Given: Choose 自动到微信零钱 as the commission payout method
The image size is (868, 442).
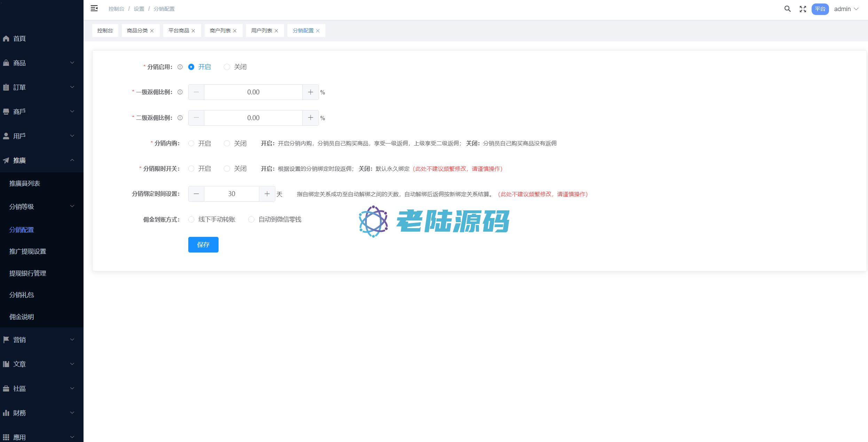Looking at the screenshot, I should tap(251, 219).
